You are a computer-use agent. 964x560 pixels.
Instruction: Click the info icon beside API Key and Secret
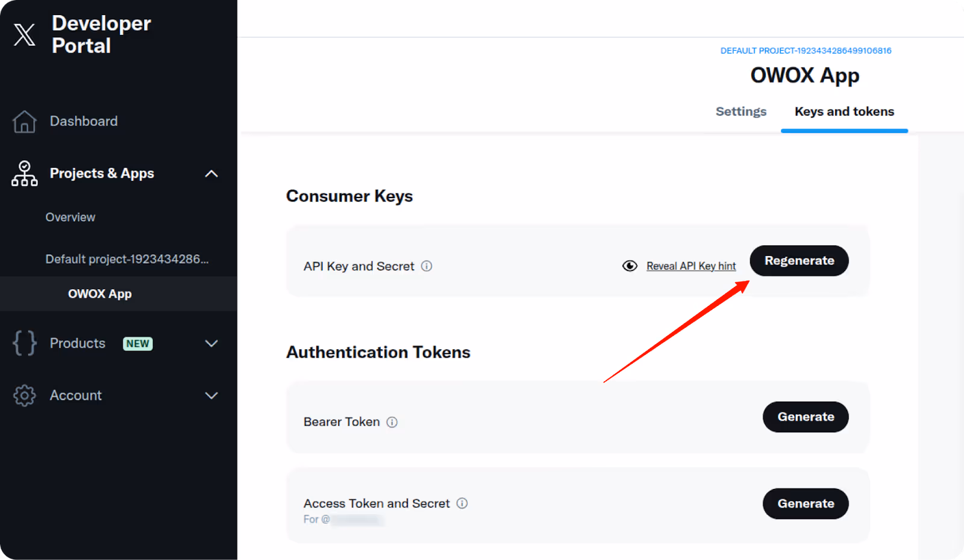click(x=427, y=266)
